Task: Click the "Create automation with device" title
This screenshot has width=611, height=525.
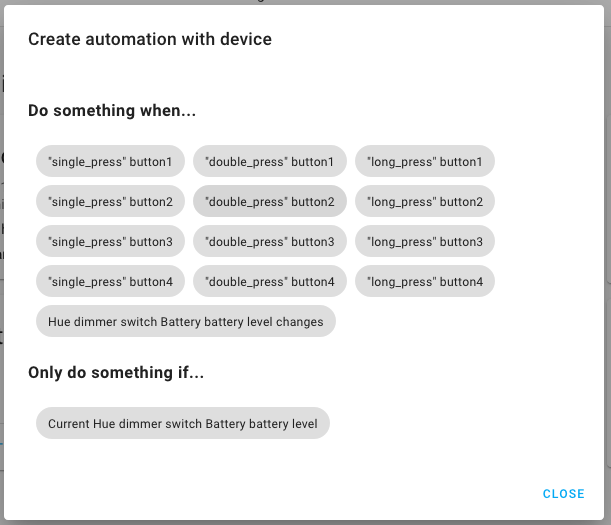Action: click(150, 40)
